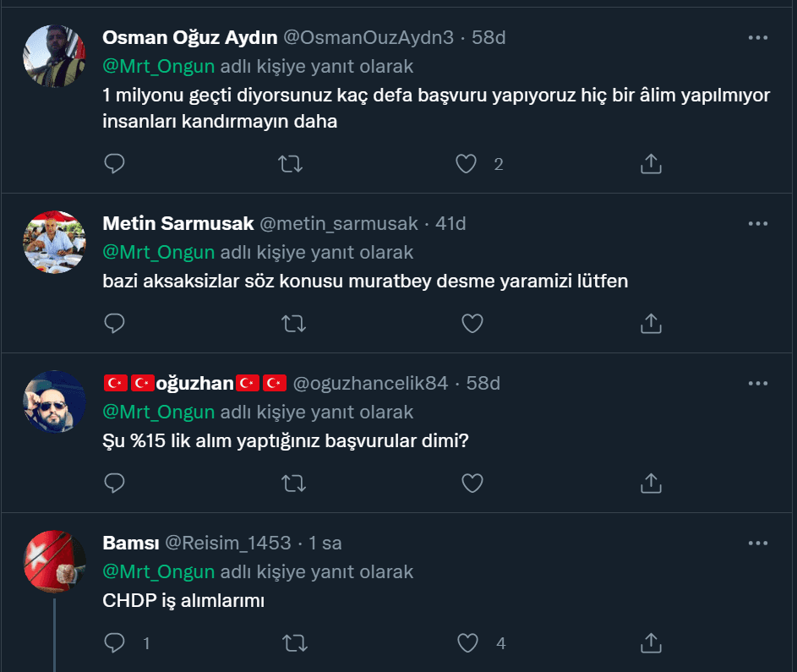Click the @Mrt_Ongun mention in Bamsı's reply
This screenshot has width=797, height=672.
[159, 572]
